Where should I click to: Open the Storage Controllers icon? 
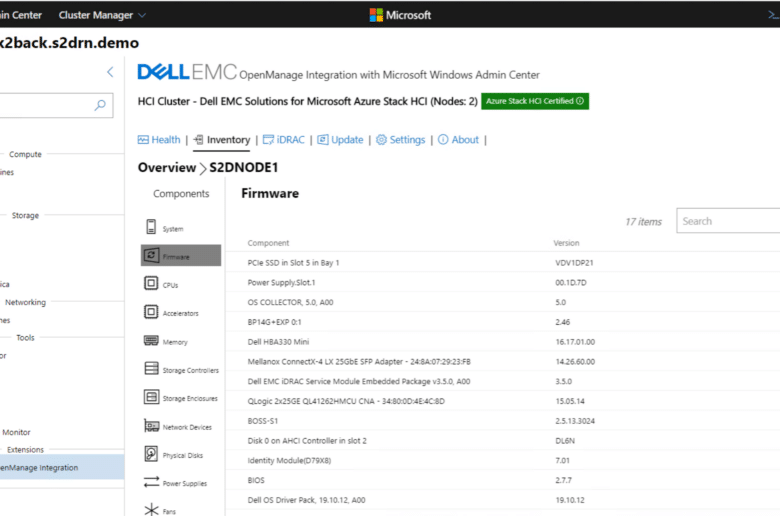click(151, 368)
